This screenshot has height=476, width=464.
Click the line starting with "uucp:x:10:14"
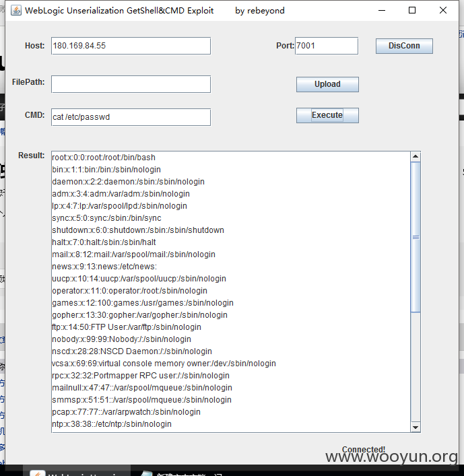(139, 279)
